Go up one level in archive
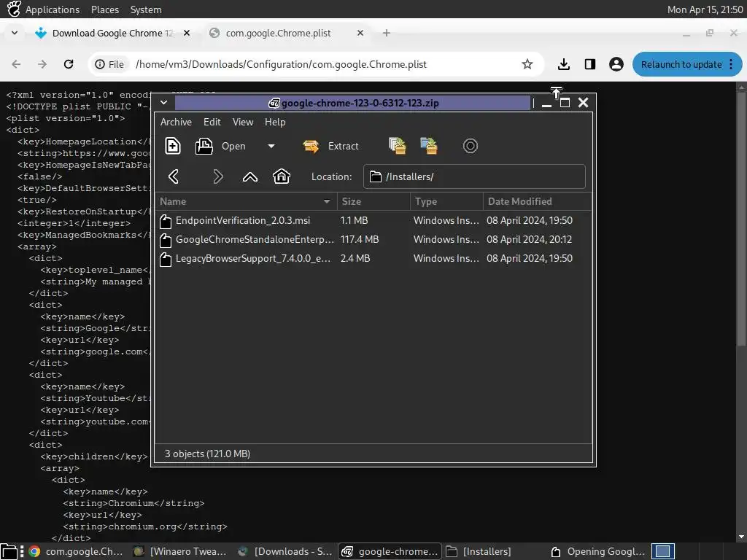This screenshot has height=560, width=747. (x=250, y=177)
